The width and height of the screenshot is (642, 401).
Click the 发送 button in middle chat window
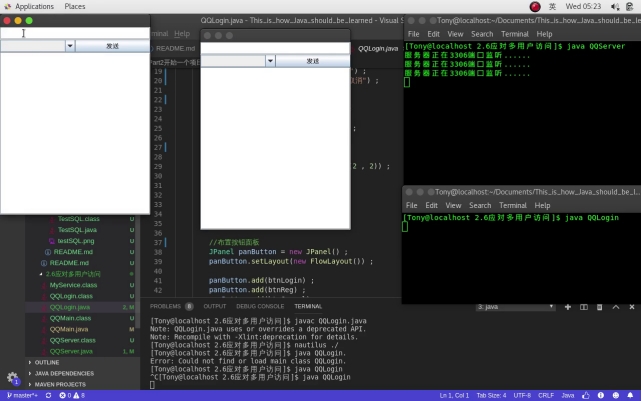312,61
